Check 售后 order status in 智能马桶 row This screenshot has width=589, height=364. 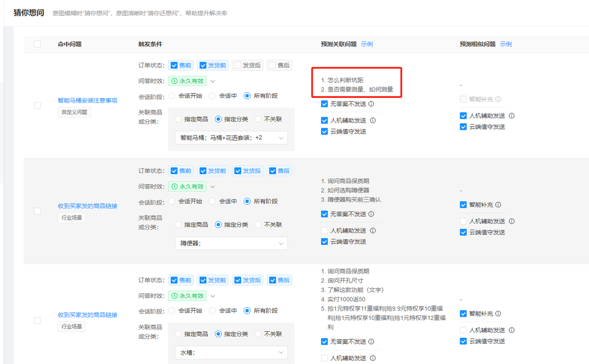coord(272,65)
